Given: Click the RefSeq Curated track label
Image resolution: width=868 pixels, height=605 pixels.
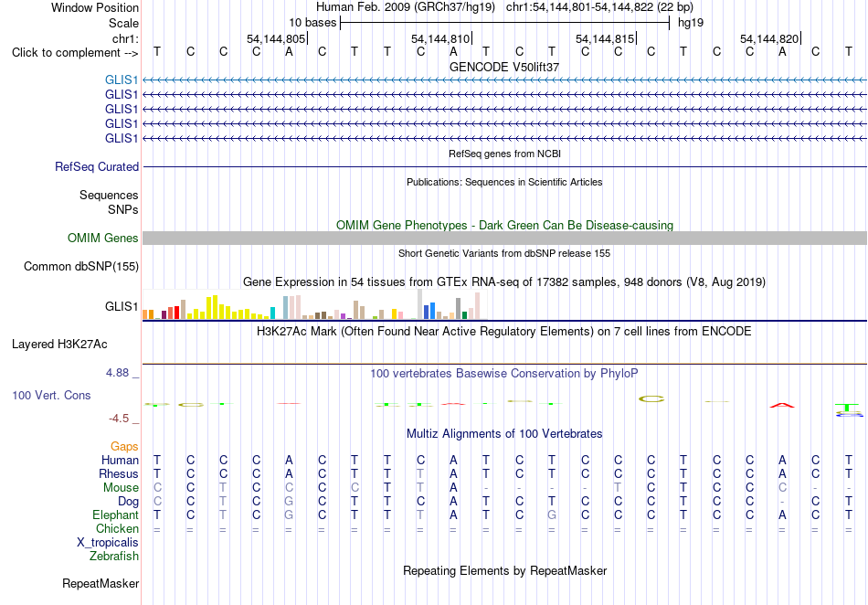Looking at the screenshot, I should [x=97, y=166].
